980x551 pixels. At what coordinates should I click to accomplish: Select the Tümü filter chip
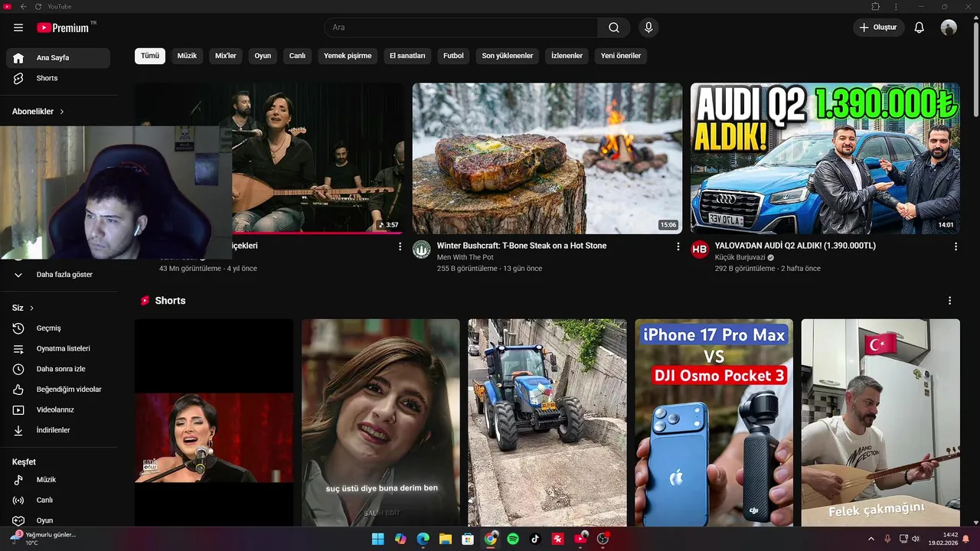pos(150,56)
